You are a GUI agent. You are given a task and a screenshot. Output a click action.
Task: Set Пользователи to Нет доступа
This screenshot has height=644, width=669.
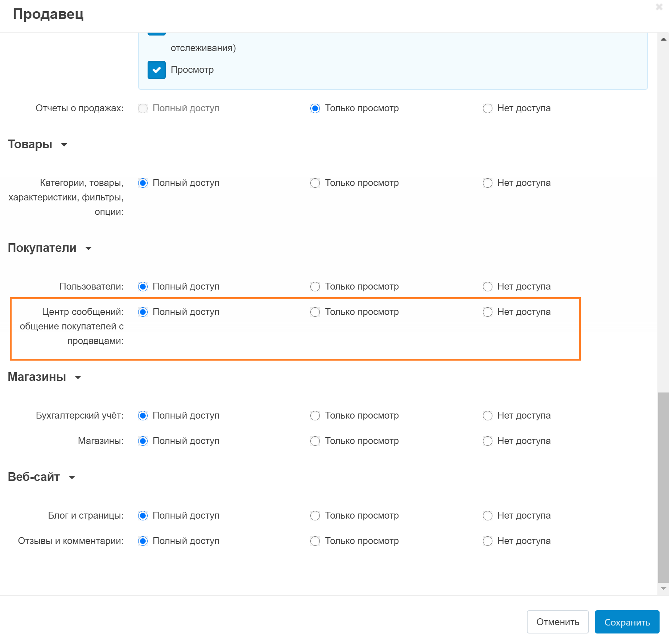pos(487,287)
